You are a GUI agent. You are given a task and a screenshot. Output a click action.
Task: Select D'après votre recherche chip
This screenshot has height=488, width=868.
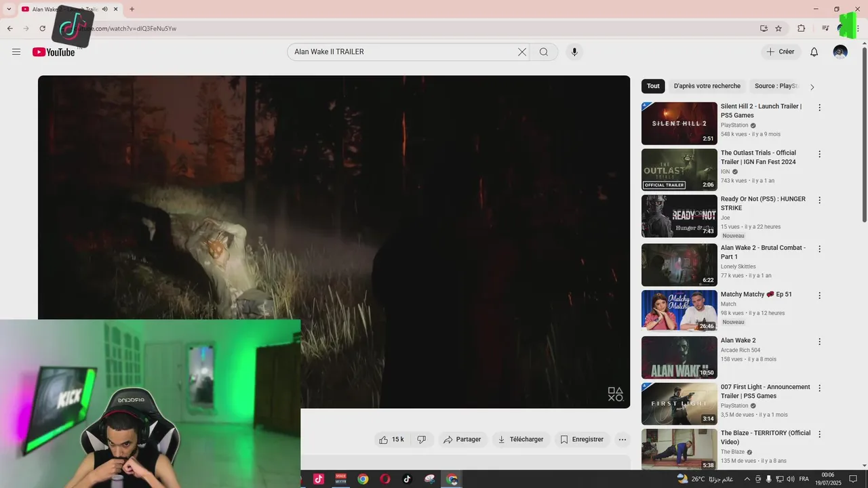click(707, 86)
